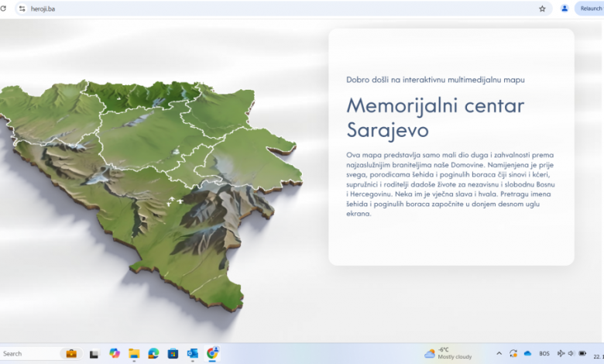
Task: Switch to Google Chrome in the taskbar
Action: [x=212, y=353]
